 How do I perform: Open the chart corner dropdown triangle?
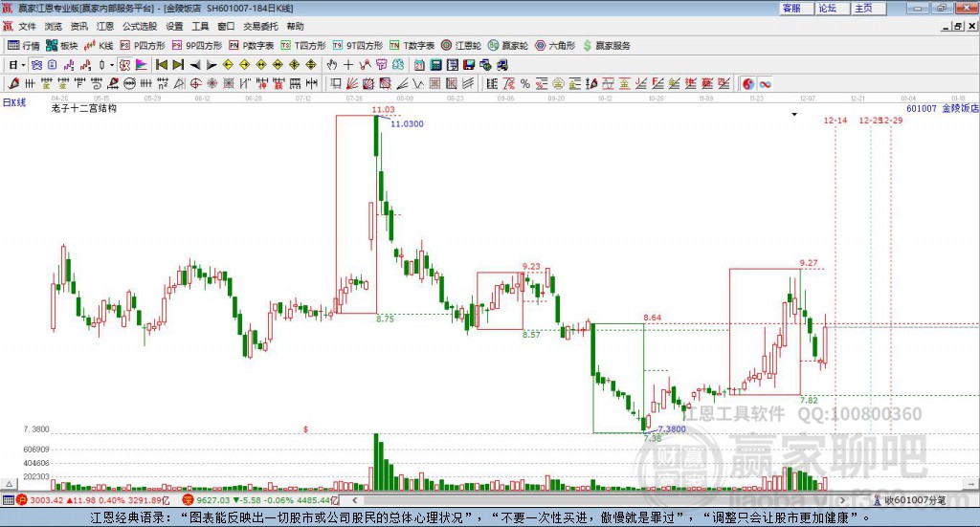point(794,114)
